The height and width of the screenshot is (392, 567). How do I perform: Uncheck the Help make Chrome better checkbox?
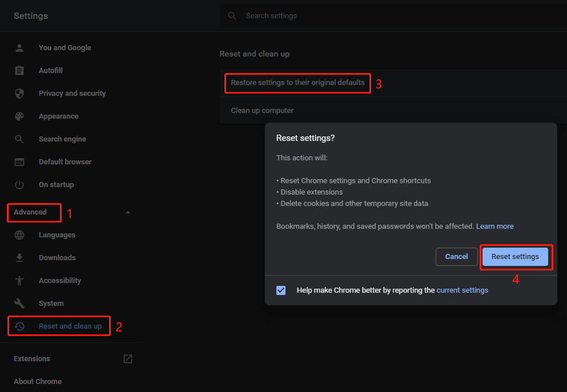click(x=281, y=290)
